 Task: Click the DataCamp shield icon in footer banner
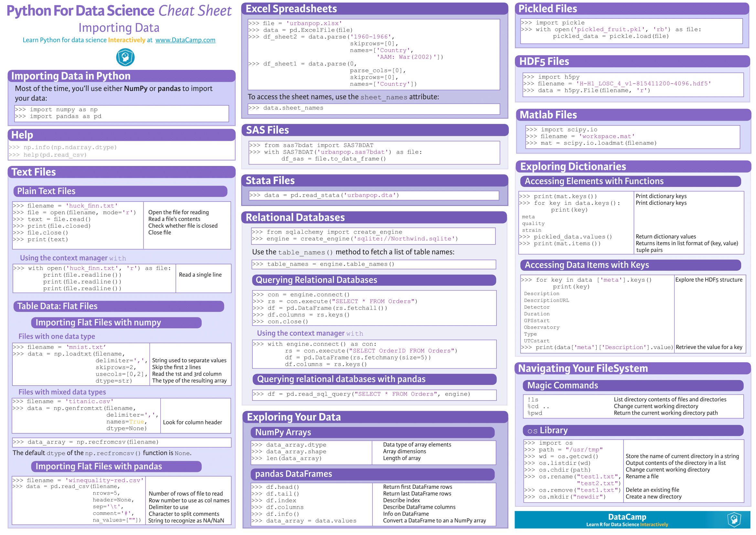pos(734,519)
